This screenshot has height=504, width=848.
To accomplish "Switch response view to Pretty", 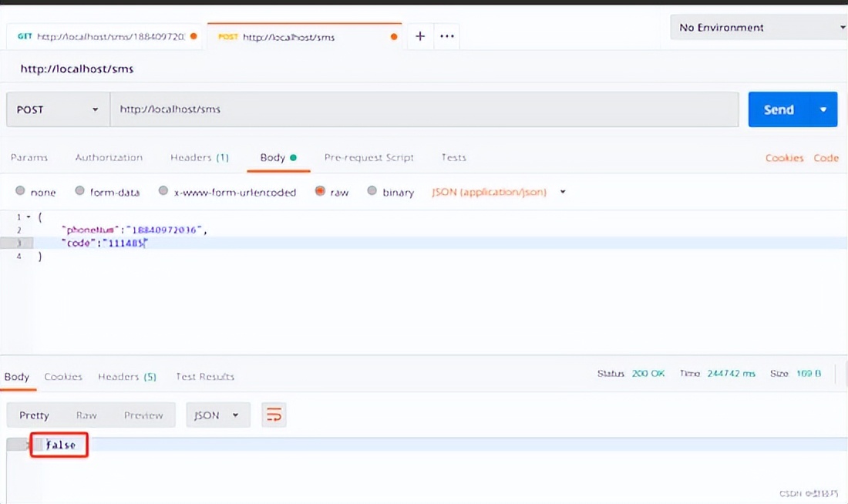I will [34, 415].
